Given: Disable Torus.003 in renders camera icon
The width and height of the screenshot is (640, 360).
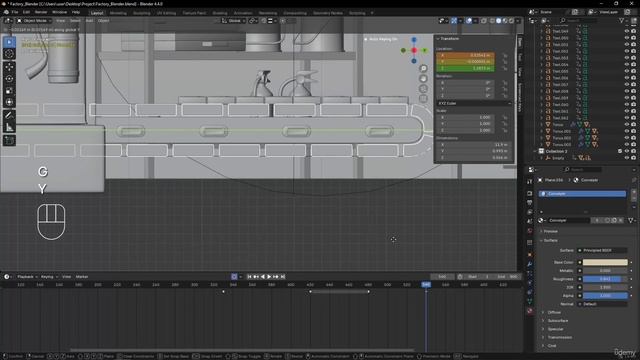Looking at the screenshot, I should pyautogui.click(x=633, y=144).
